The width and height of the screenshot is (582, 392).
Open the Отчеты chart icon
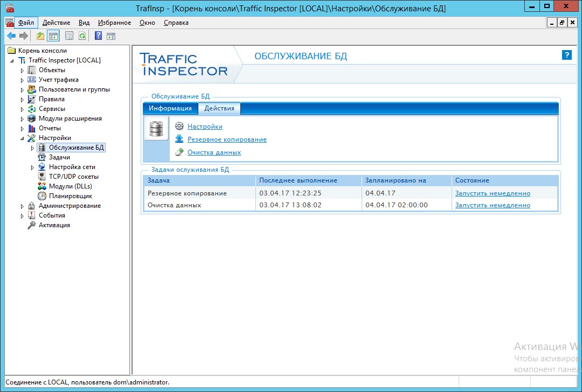tap(32, 128)
